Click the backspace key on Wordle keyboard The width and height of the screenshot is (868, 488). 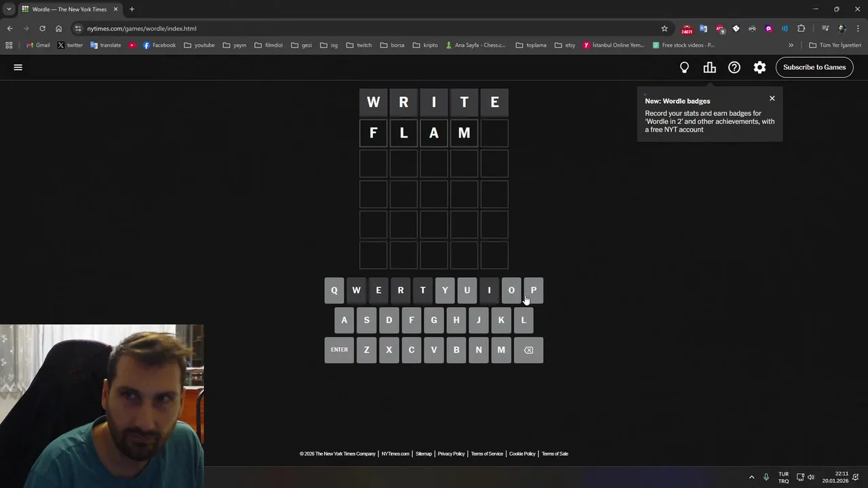(x=528, y=350)
